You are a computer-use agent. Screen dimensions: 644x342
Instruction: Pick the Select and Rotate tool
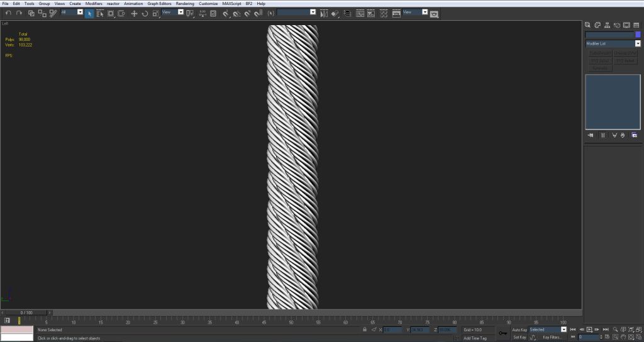[x=145, y=13]
